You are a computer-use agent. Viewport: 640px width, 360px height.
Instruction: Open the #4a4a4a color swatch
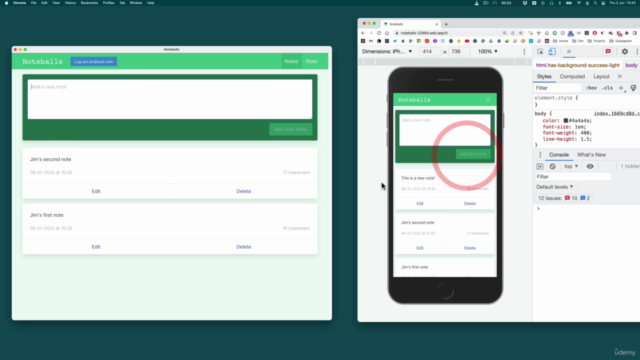coord(566,121)
